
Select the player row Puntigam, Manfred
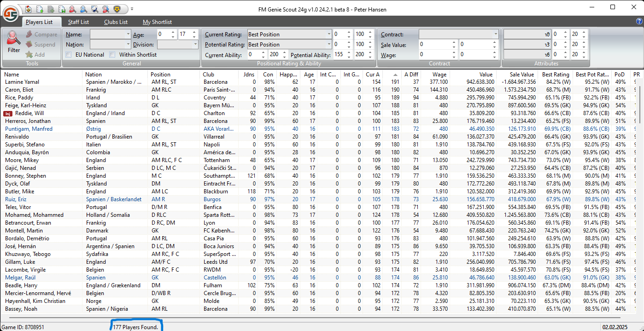coord(318,129)
